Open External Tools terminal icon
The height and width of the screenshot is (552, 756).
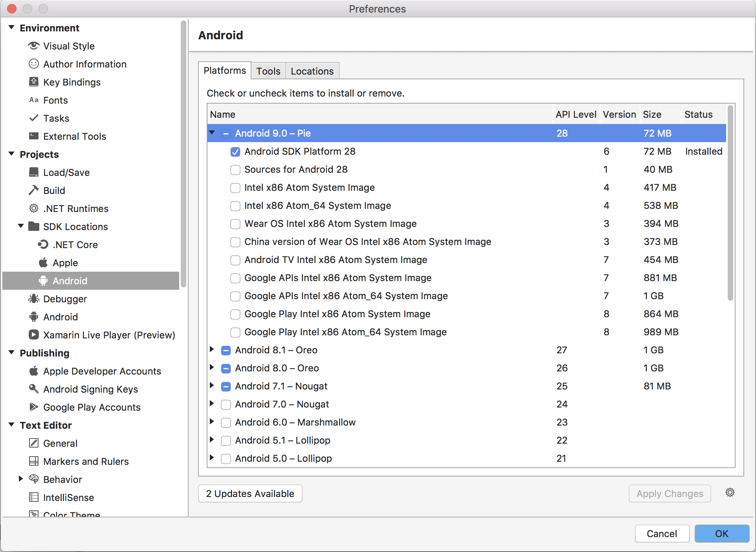pos(34,136)
